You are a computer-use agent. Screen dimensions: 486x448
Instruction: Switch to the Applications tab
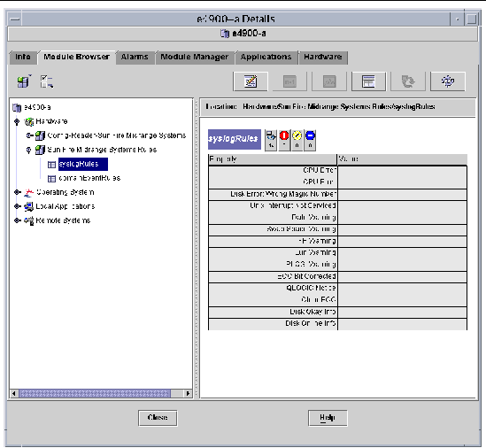pyautogui.click(x=266, y=57)
